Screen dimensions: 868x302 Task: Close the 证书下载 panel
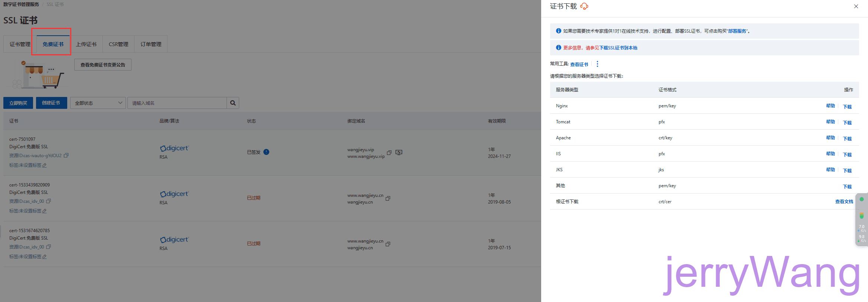click(856, 6)
